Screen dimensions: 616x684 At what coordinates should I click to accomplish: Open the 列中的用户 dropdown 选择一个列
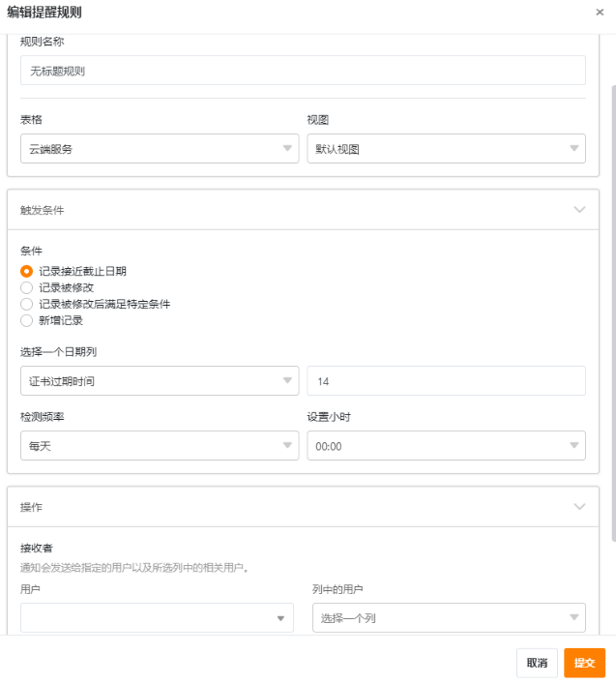[449, 617]
